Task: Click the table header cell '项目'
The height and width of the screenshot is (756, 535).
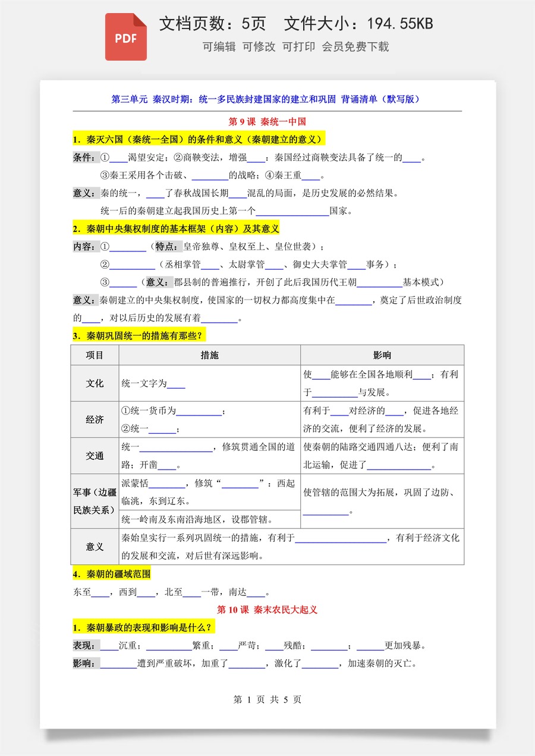Action: [x=95, y=355]
